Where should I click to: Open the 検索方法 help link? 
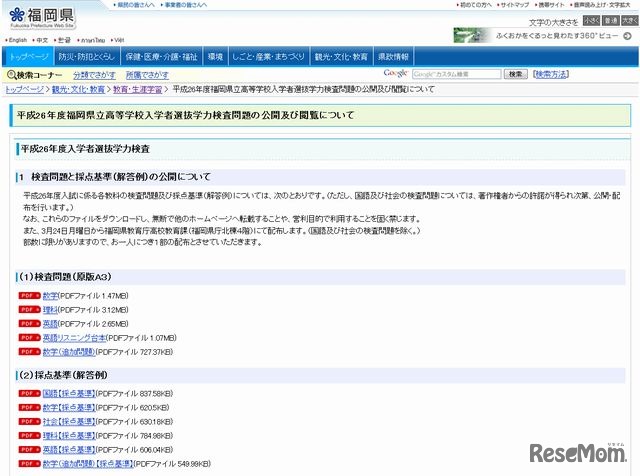pyautogui.click(x=551, y=74)
